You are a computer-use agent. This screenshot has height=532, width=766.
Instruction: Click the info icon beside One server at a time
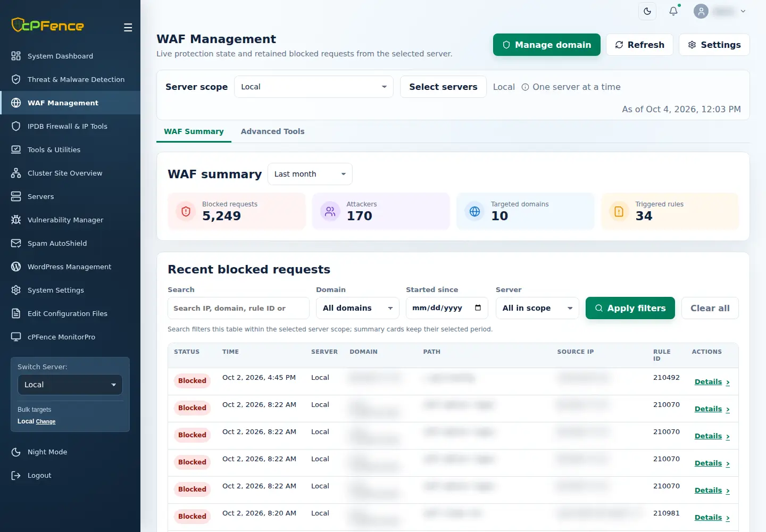[x=525, y=87]
